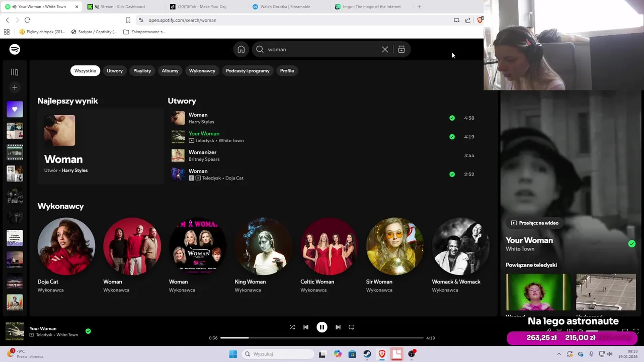Filter results by Utwory
644x362 pixels.
(x=115, y=71)
